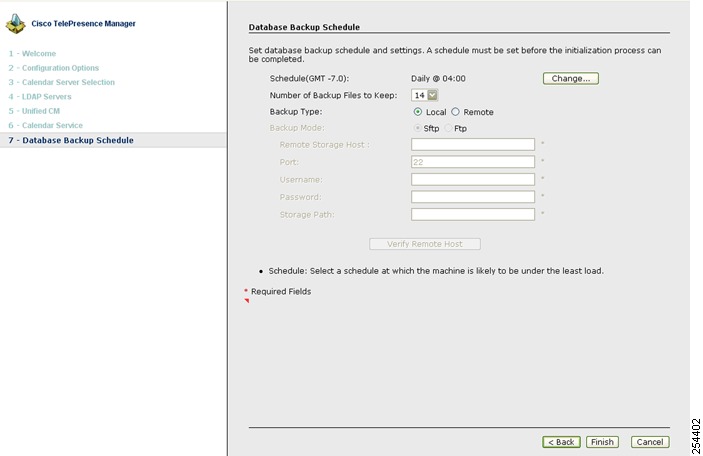
Task: Open step 6 - Calendar Service
Action: click(x=46, y=125)
